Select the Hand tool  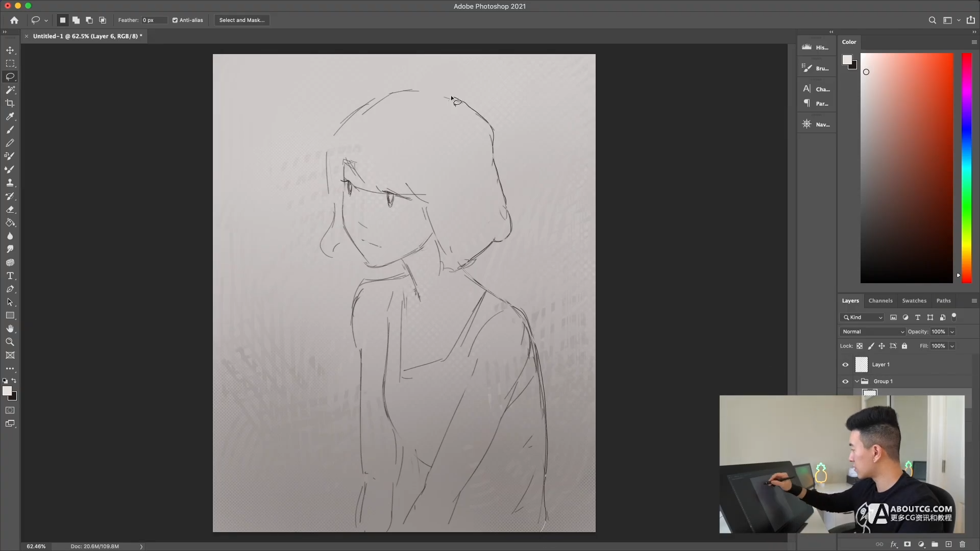coord(10,329)
